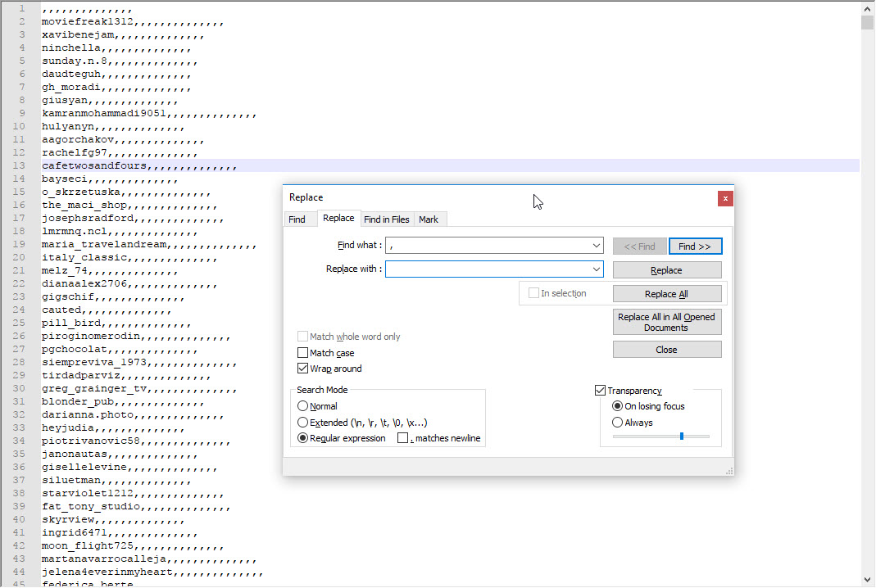Image resolution: width=876 pixels, height=588 pixels.
Task: Select Always transparency option
Action: coord(617,422)
